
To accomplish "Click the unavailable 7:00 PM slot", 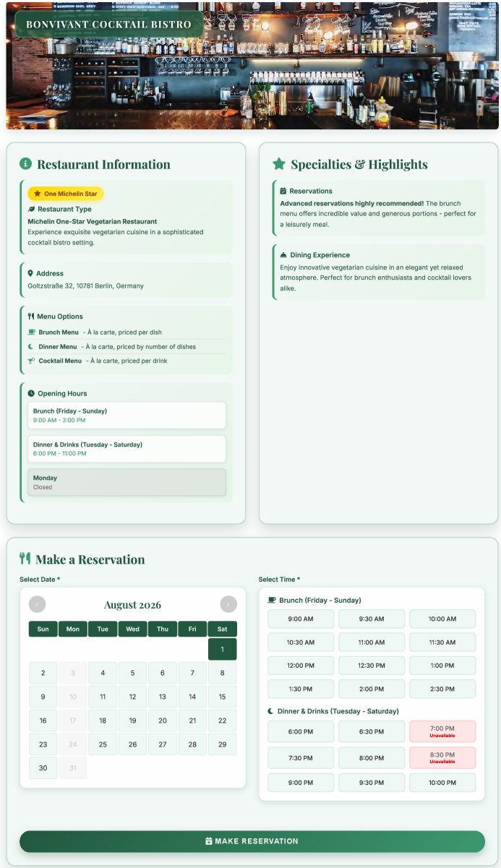I will tap(442, 731).
